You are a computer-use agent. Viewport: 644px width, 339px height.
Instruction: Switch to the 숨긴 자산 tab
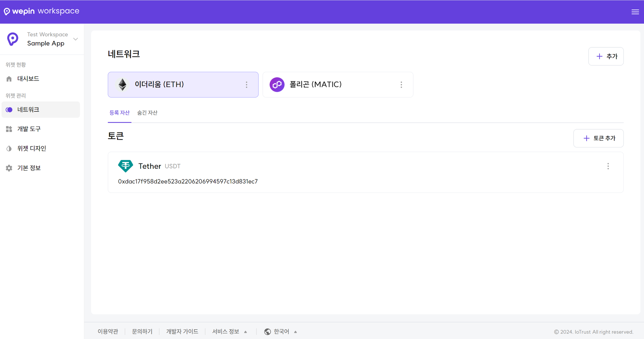(x=147, y=113)
